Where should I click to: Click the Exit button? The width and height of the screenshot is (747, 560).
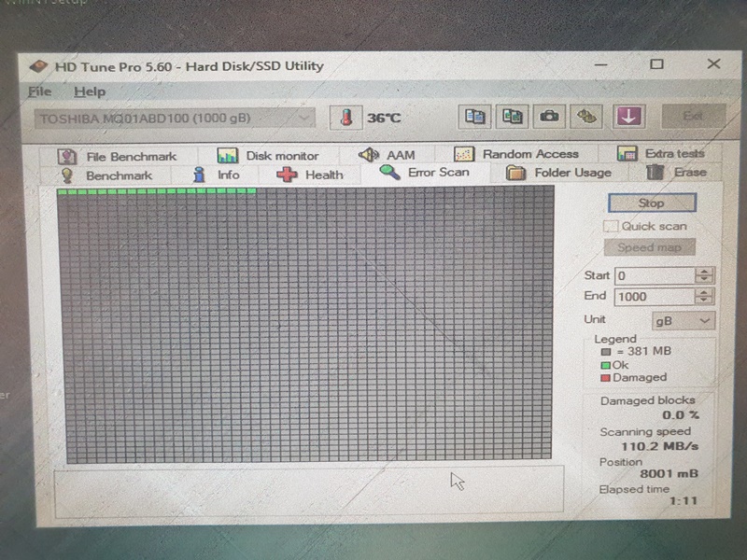pos(693,116)
